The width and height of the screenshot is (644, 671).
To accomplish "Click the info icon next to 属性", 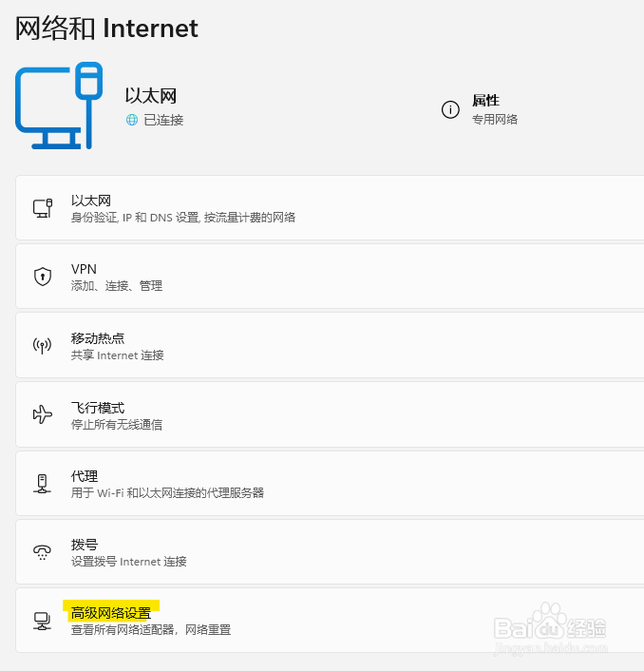I will click(x=450, y=110).
